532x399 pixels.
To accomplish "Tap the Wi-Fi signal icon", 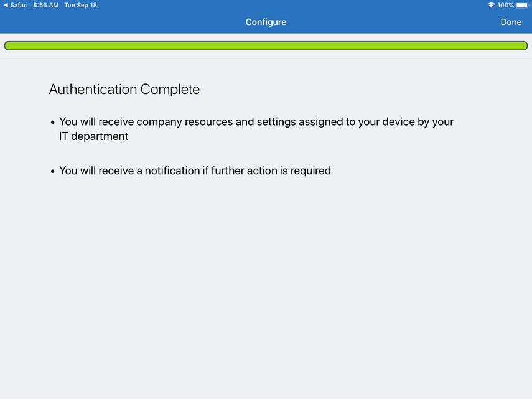I will coord(491,5).
